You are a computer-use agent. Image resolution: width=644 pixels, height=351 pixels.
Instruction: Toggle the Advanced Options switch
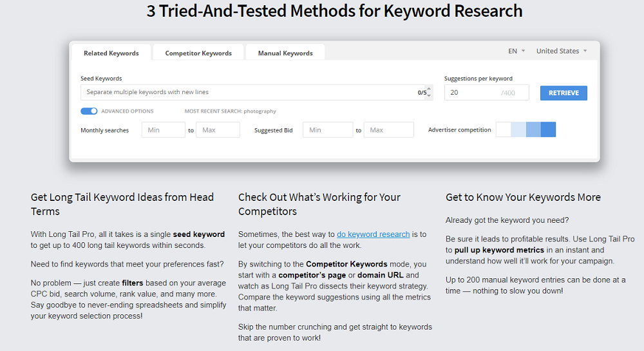pyautogui.click(x=89, y=111)
